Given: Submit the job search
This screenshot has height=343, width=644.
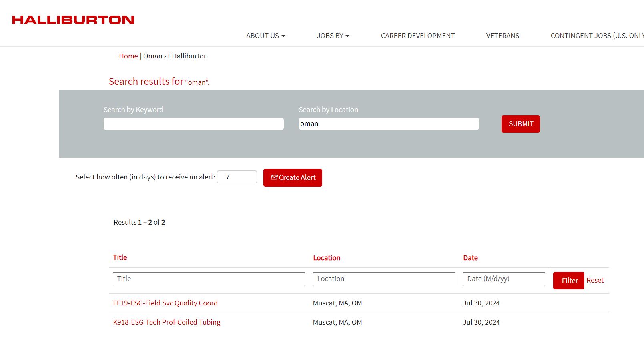Looking at the screenshot, I should 521,124.
